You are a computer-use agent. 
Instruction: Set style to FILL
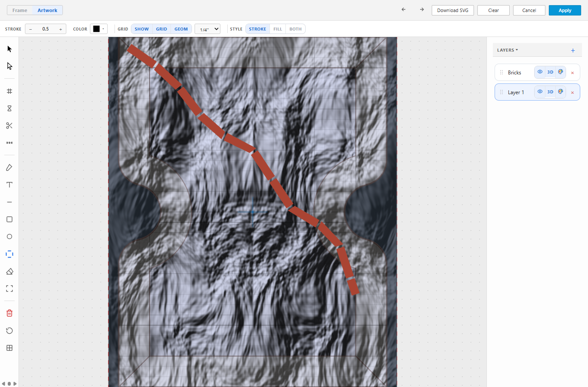coord(278,29)
